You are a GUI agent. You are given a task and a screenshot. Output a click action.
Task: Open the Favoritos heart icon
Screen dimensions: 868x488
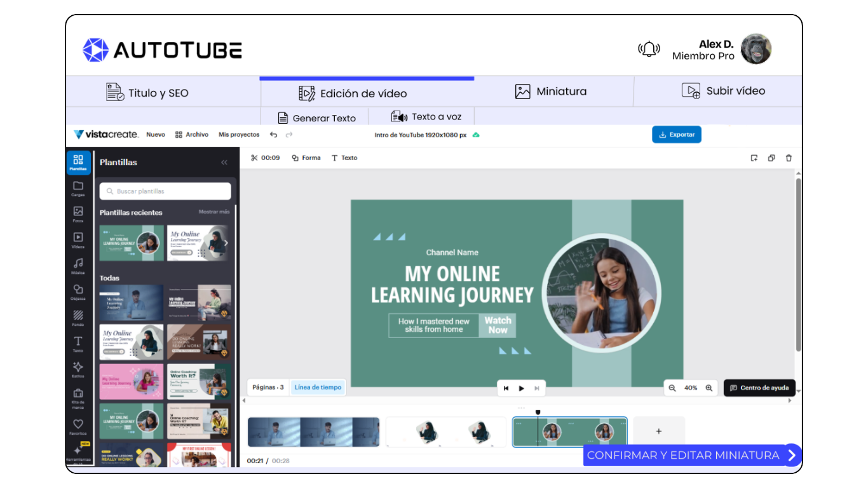click(78, 426)
